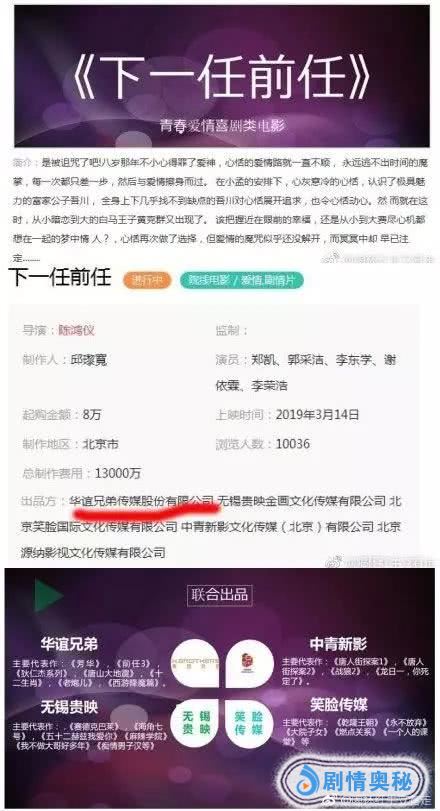Click the green play triangle icon
Image resolution: width=440 pixels, height=811 pixels.
click(x=47, y=596)
